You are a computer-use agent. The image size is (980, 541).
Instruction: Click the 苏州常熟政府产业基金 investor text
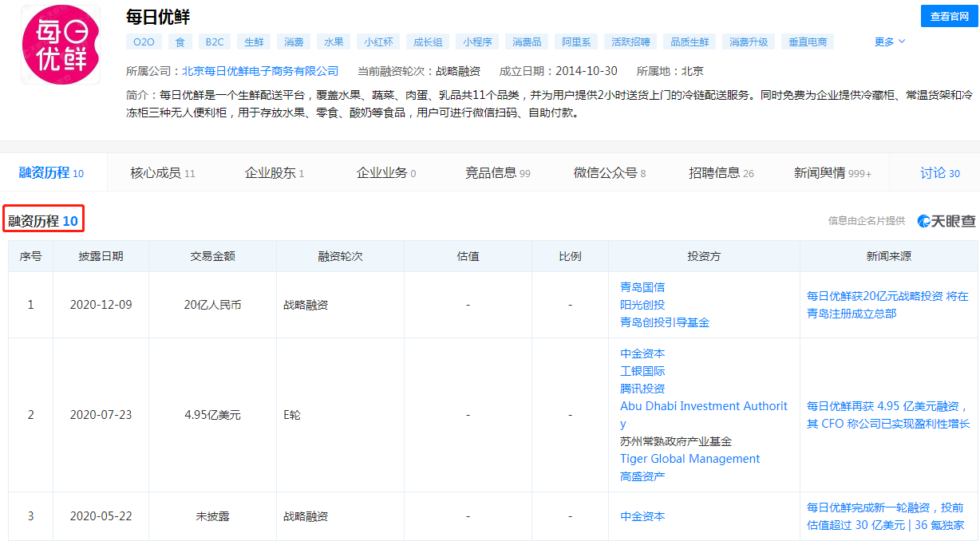pos(676,441)
